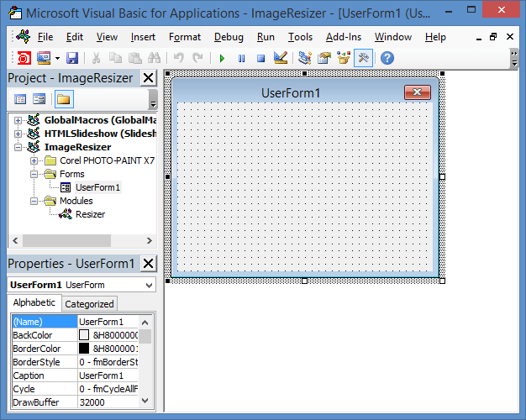The image size is (526, 420).
Task: Expand the Corel PHOTO-PAINT X7 folder
Action: 34,160
